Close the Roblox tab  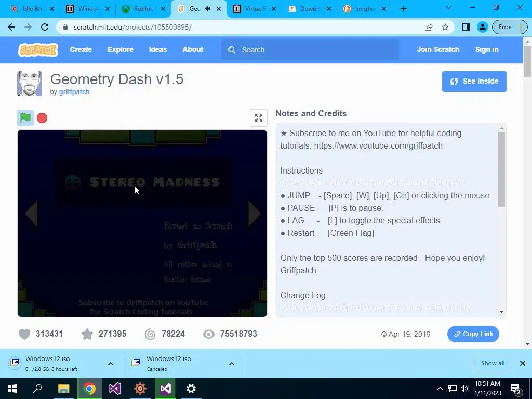163,9
